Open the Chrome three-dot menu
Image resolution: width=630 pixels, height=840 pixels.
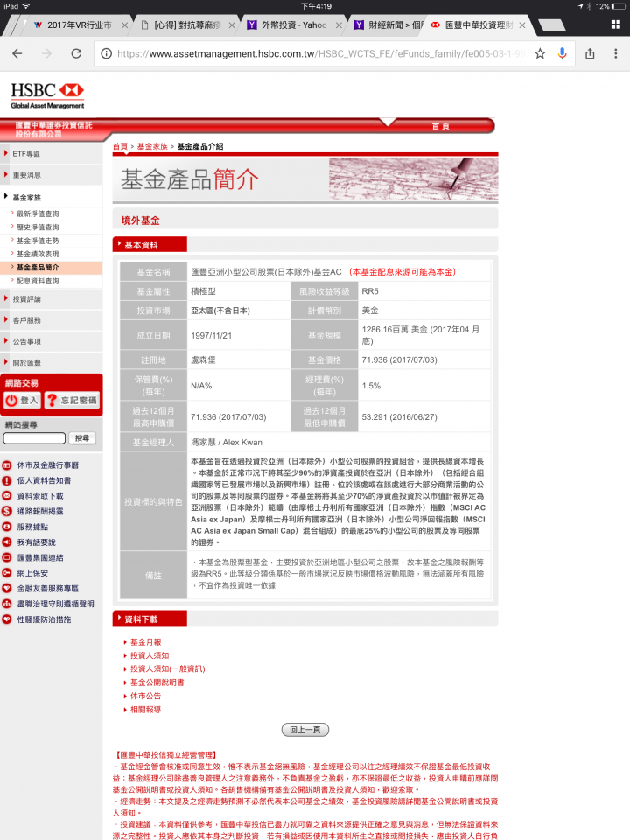coord(615,53)
